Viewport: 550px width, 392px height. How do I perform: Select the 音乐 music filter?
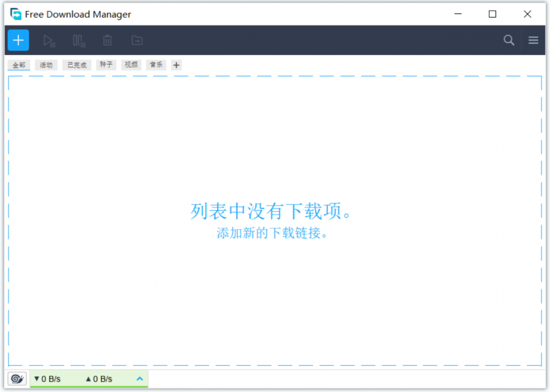click(156, 65)
